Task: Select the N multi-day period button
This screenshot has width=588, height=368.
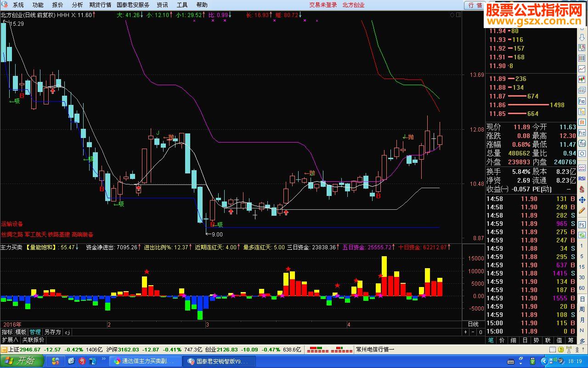Action: pyautogui.click(x=582, y=330)
